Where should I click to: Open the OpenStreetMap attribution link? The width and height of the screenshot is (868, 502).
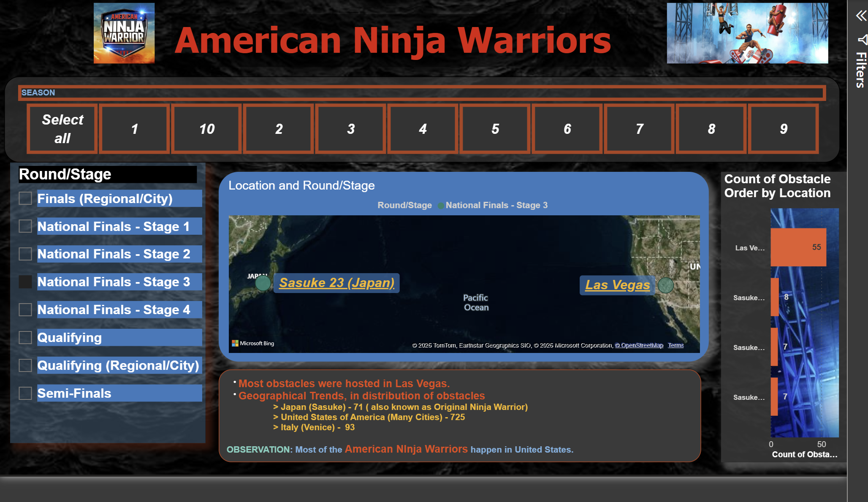(x=640, y=345)
